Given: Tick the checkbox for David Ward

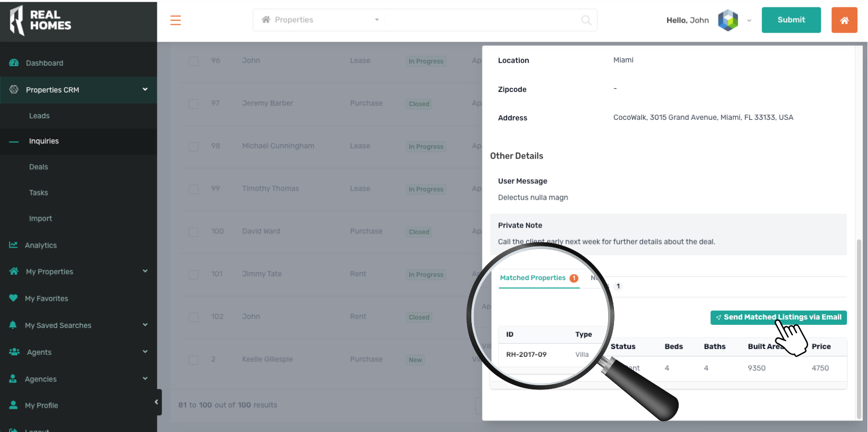Looking at the screenshot, I should coord(194,232).
